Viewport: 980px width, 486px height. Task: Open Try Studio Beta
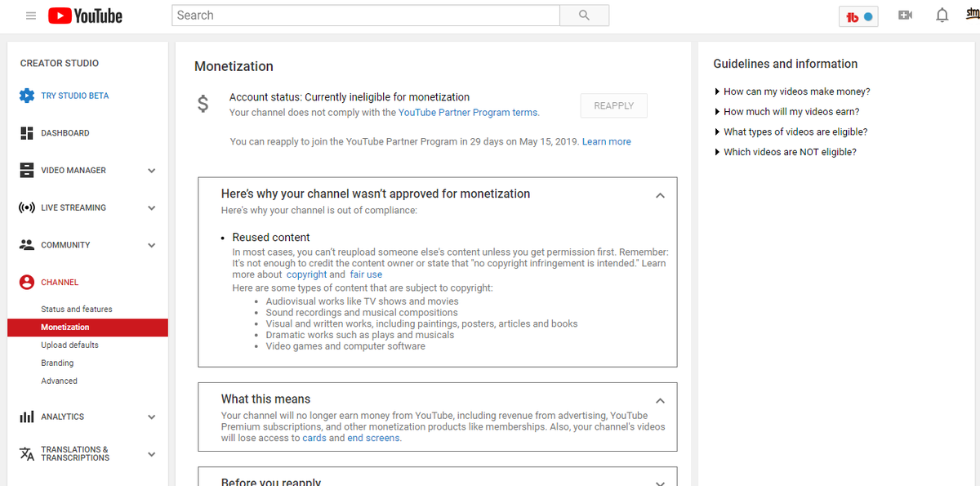click(75, 96)
